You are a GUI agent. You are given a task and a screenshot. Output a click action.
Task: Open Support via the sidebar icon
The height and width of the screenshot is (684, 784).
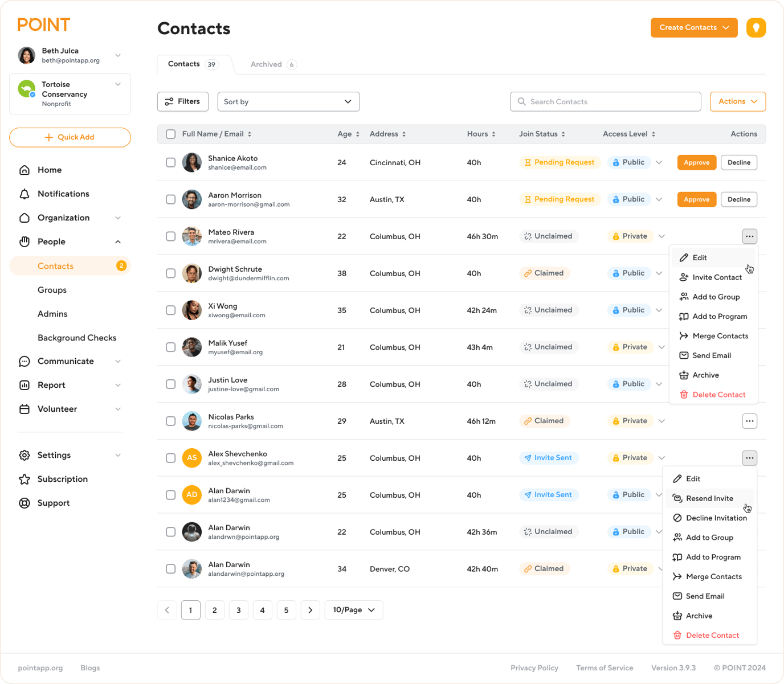pos(25,503)
